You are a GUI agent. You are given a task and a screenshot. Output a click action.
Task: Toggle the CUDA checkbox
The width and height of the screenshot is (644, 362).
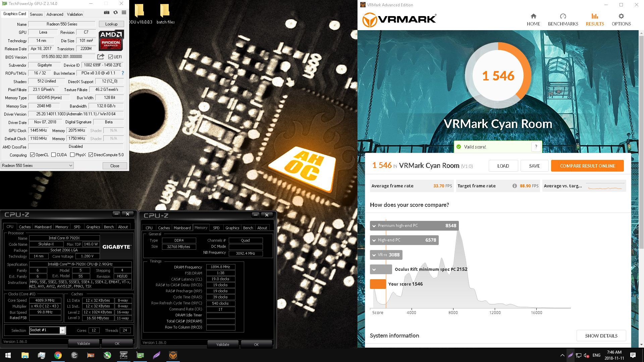click(53, 155)
